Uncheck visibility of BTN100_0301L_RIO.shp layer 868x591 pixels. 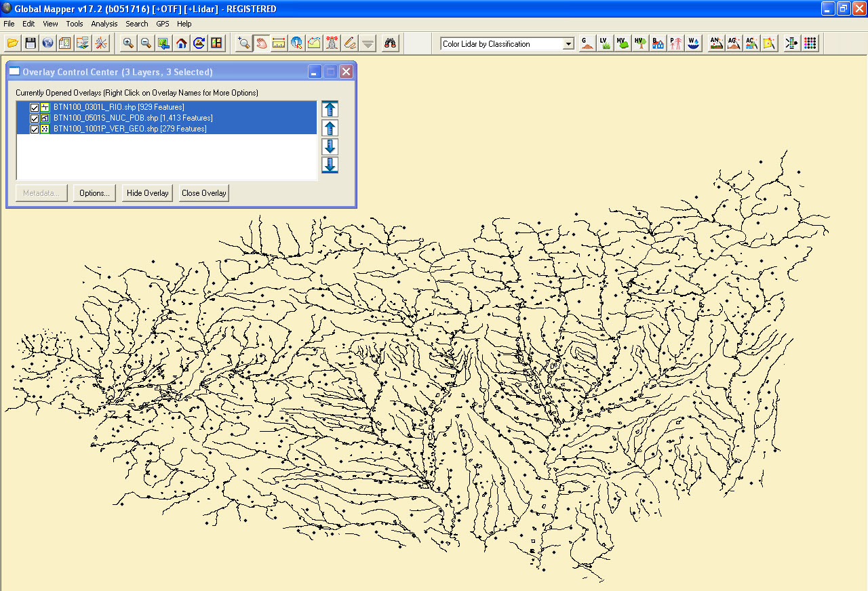pyautogui.click(x=34, y=107)
